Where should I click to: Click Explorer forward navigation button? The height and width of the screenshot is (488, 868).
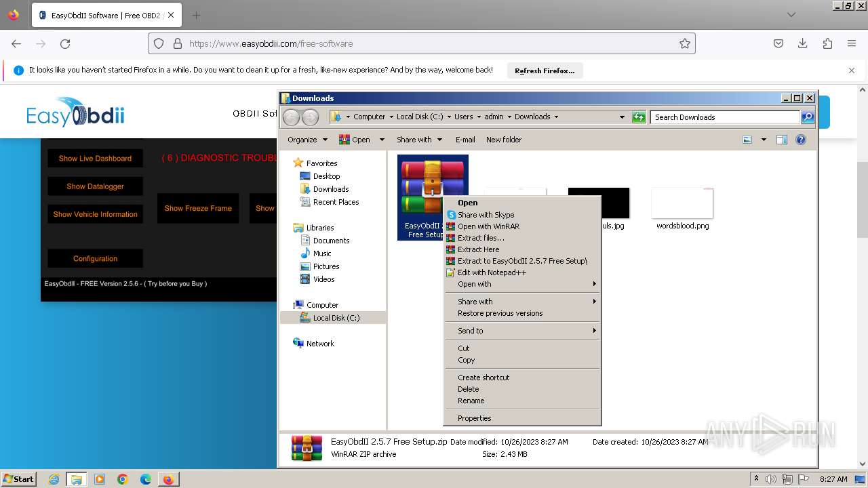coord(310,117)
